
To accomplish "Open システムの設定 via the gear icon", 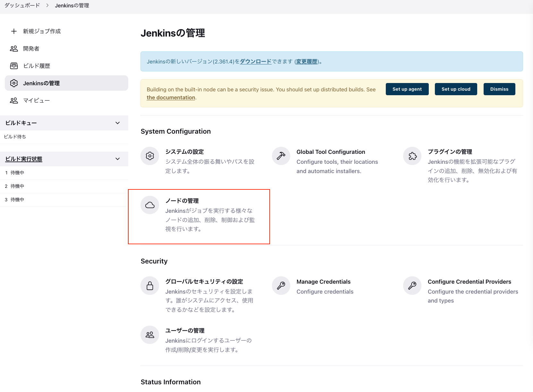I will click(149, 156).
